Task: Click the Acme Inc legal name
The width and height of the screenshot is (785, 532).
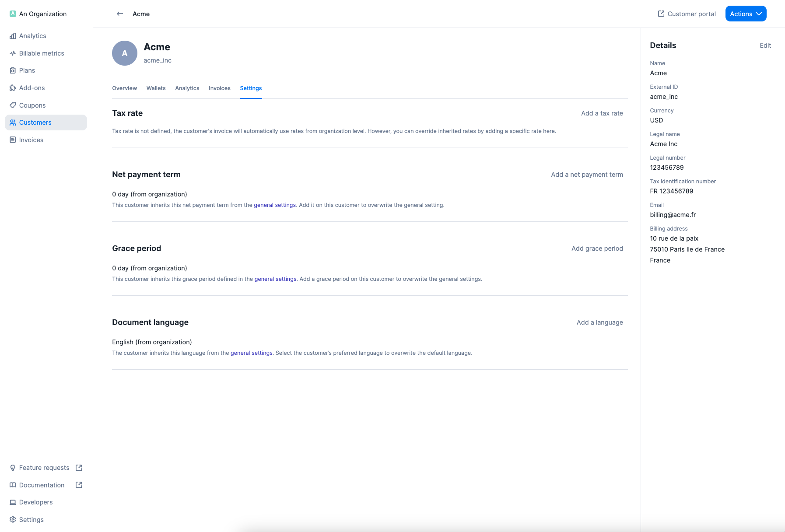Action: [663, 144]
